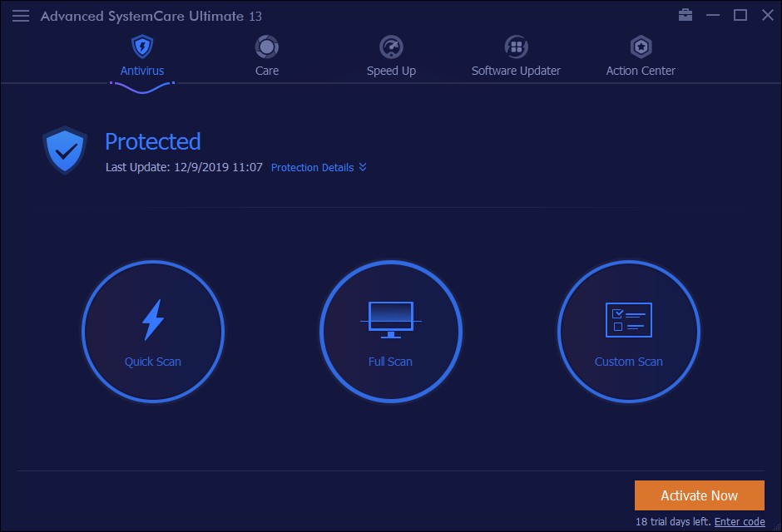
Task: Select the Quick Scan circle
Action: click(x=153, y=331)
